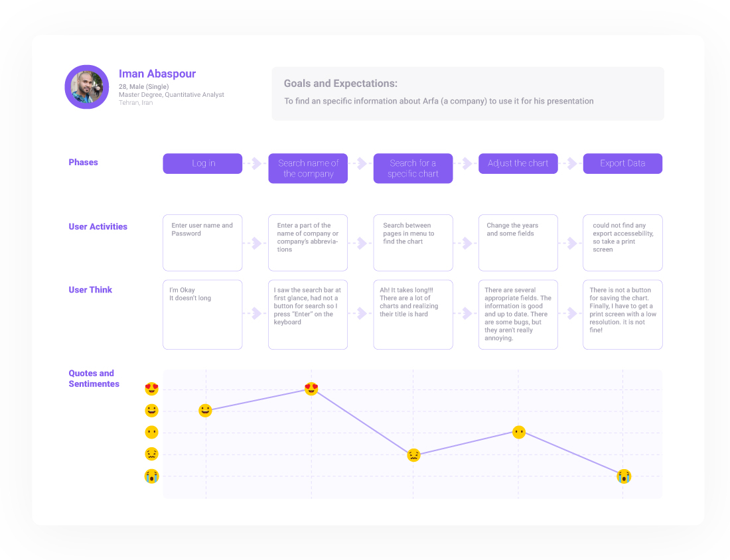Click the smiling emoji data point above Log in

coord(205,411)
